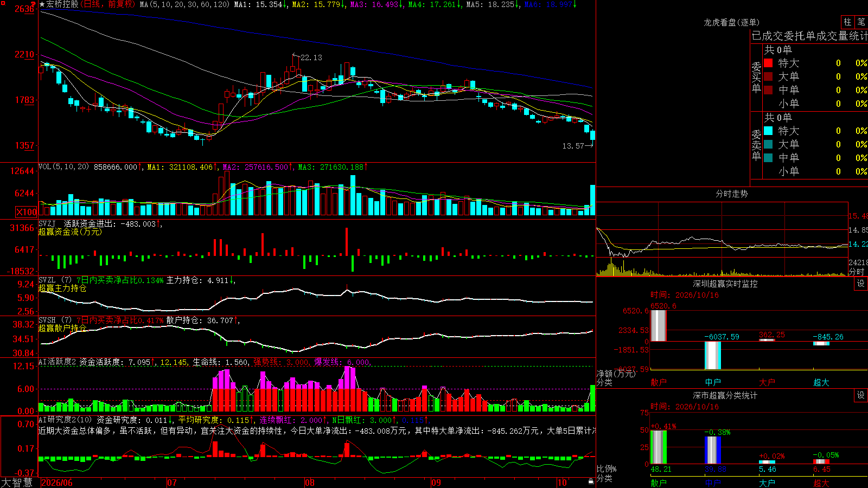Image resolution: width=868 pixels, height=488 pixels.
Task: Click the 09 month marker on the date axis
Action: pos(436,483)
